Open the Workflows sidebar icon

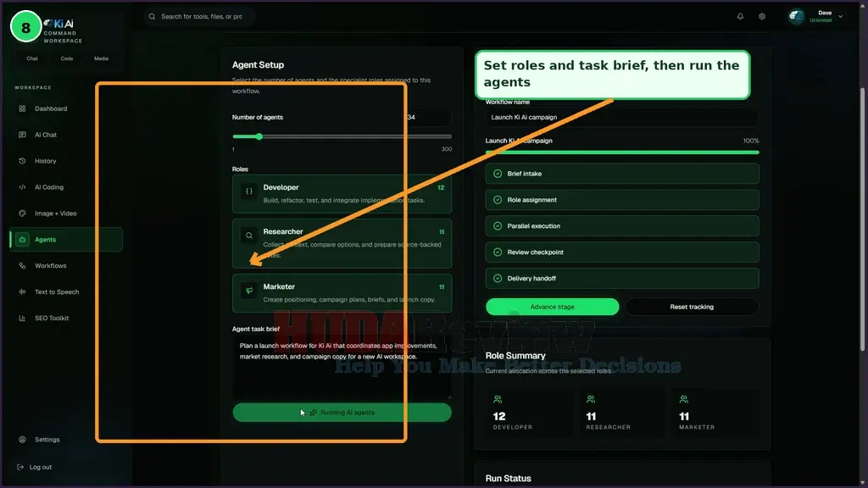(22, 265)
